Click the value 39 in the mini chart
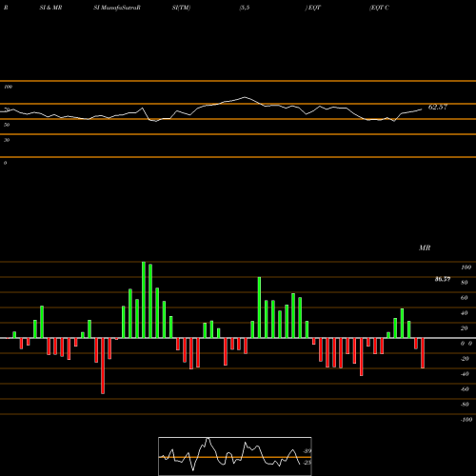Image resolution: width=476 pixels, height=476 pixels. (307, 451)
